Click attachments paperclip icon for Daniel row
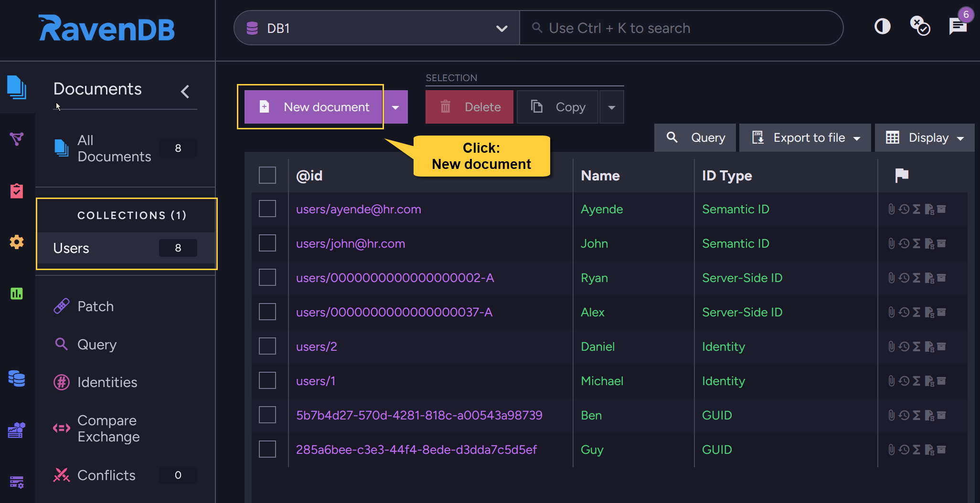 coord(891,346)
